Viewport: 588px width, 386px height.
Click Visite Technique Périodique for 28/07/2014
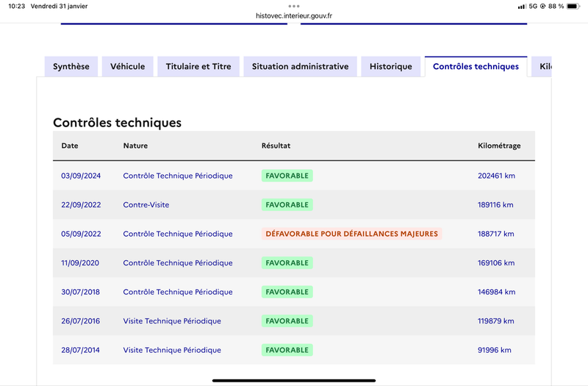click(x=172, y=350)
